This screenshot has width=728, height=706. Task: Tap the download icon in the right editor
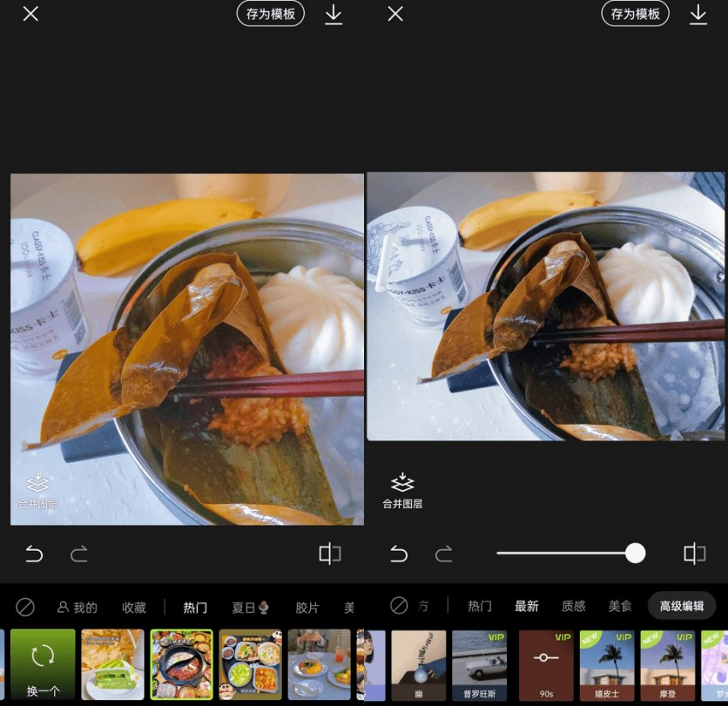[698, 15]
